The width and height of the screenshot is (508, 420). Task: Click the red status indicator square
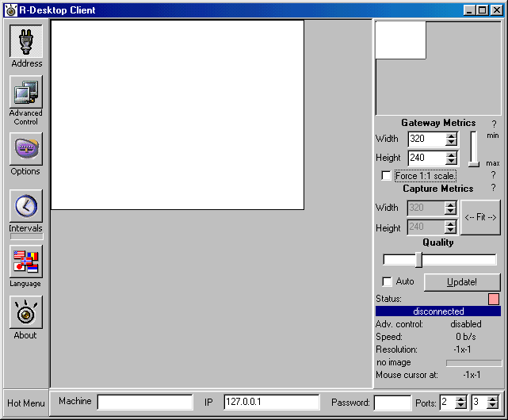[494, 299]
